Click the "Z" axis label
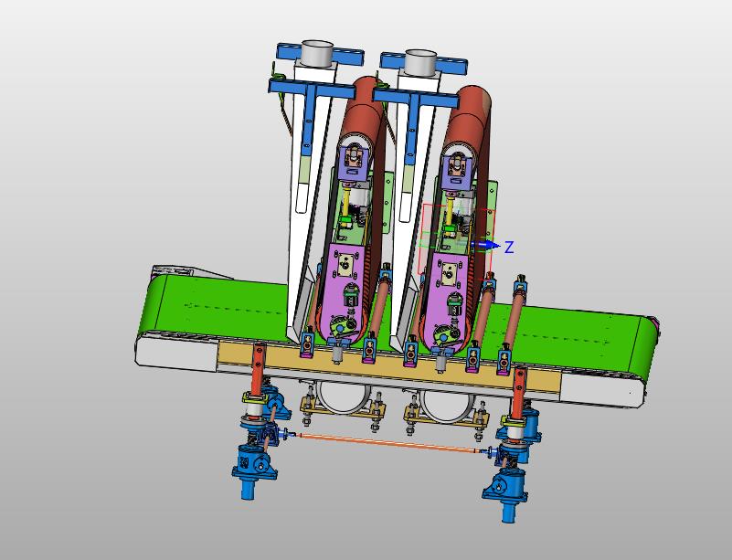This screenshot has width=732, height=560. [509, 248]
